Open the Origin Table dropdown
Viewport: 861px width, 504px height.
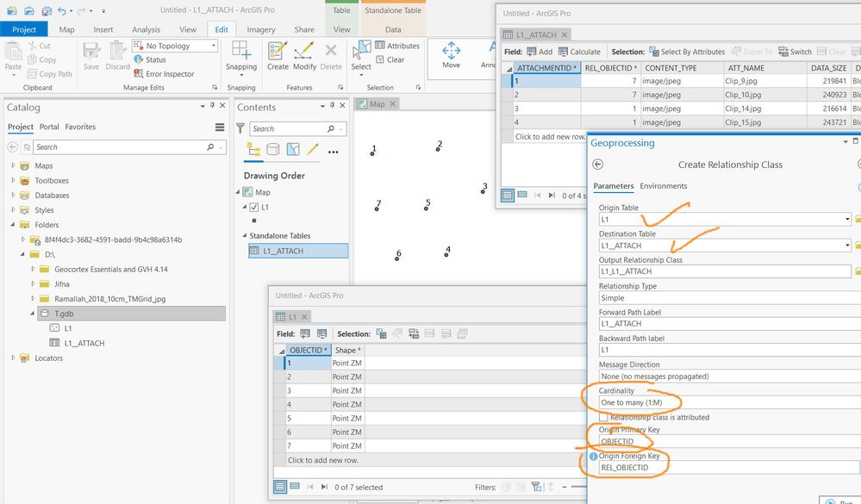(847, 220)
